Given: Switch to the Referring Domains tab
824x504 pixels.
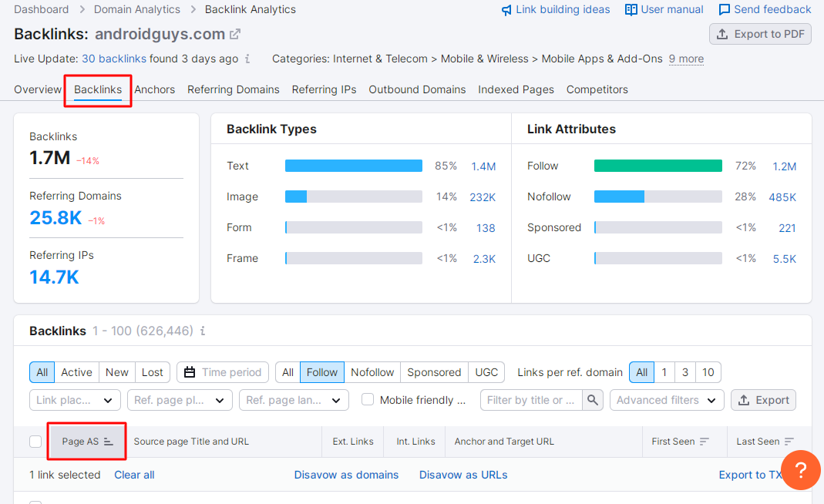Looking at the screenshot, I should [234, 89].
